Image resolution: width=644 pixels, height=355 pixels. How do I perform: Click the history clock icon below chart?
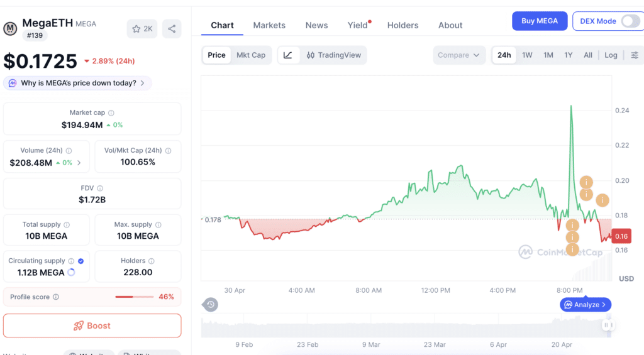coord(210,305)
